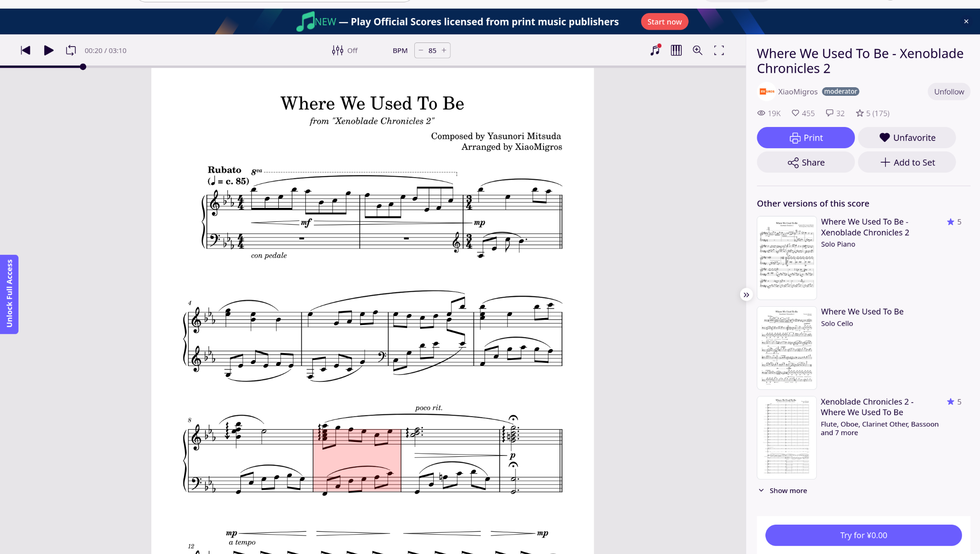This screenshot has width=980, height=554.
Task: Enter fullscreen mode
Action: 718,50
